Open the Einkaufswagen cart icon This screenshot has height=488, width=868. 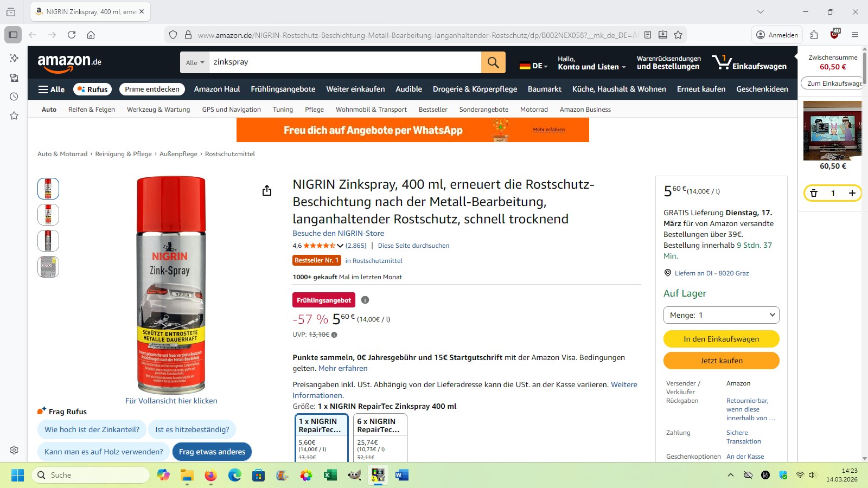pyautogui.click(x=749, y=62)
